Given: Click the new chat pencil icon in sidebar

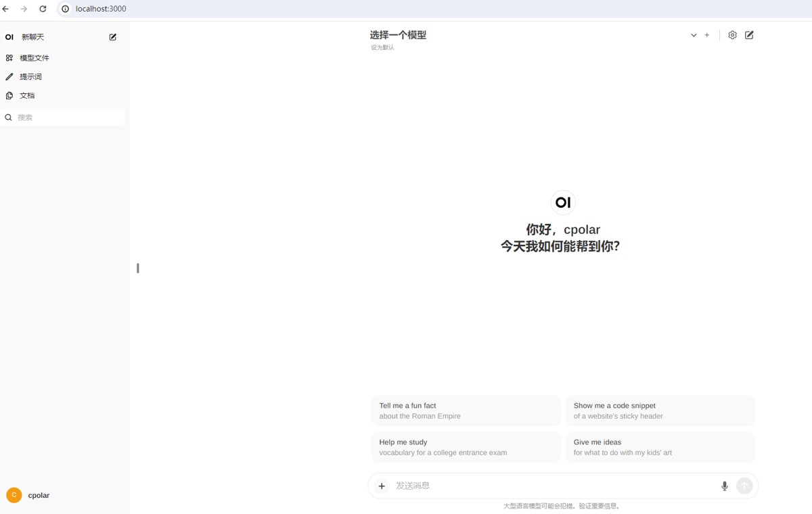Looking at the screenshot, I should [x=113, y=37].
